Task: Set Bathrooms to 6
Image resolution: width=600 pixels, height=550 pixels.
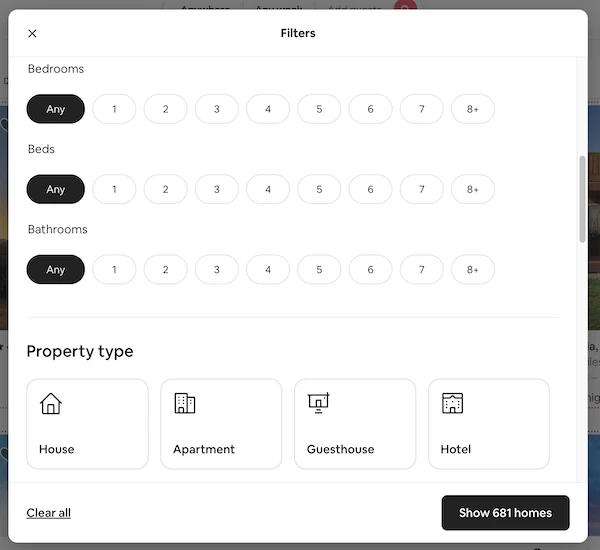Action: pos(370,269)
